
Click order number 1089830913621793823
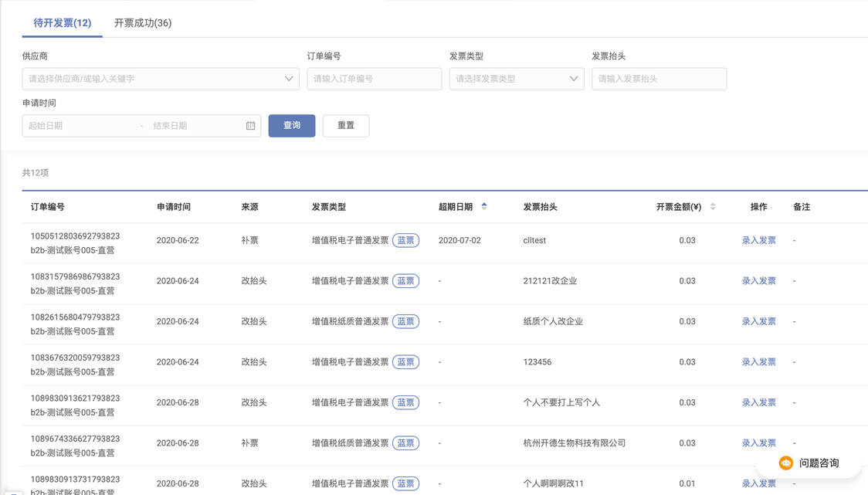tap(75, 398)
